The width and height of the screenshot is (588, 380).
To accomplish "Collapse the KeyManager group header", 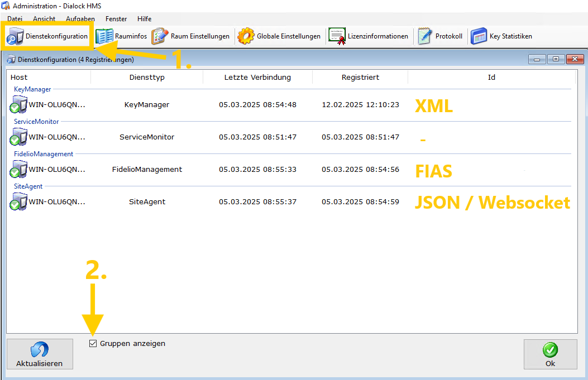I will click(32, 89).
